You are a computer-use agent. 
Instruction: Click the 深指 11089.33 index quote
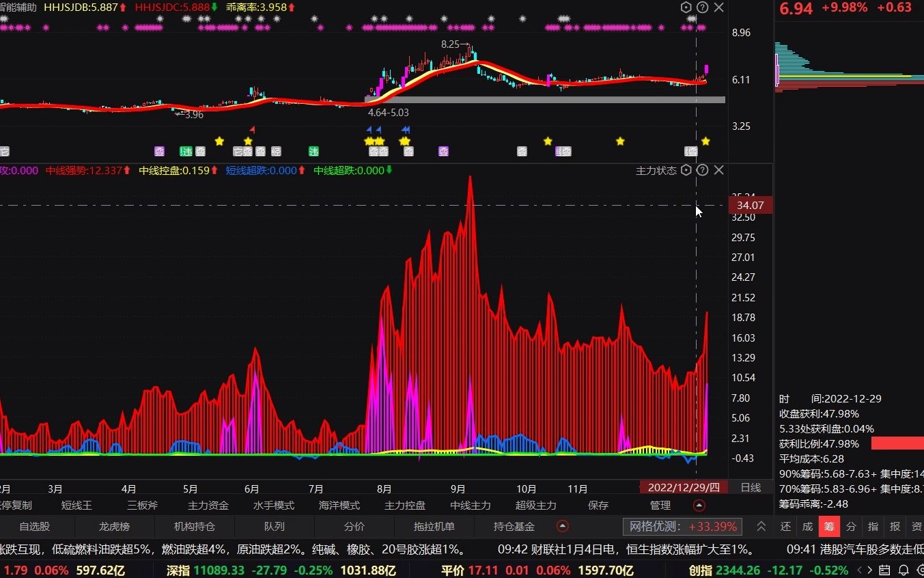(281, 570)
